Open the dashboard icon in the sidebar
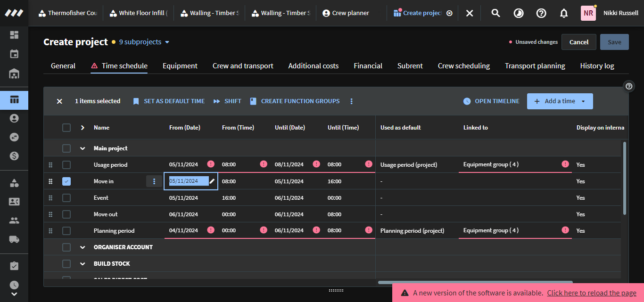644x302 pixels. tap(14, 35)
